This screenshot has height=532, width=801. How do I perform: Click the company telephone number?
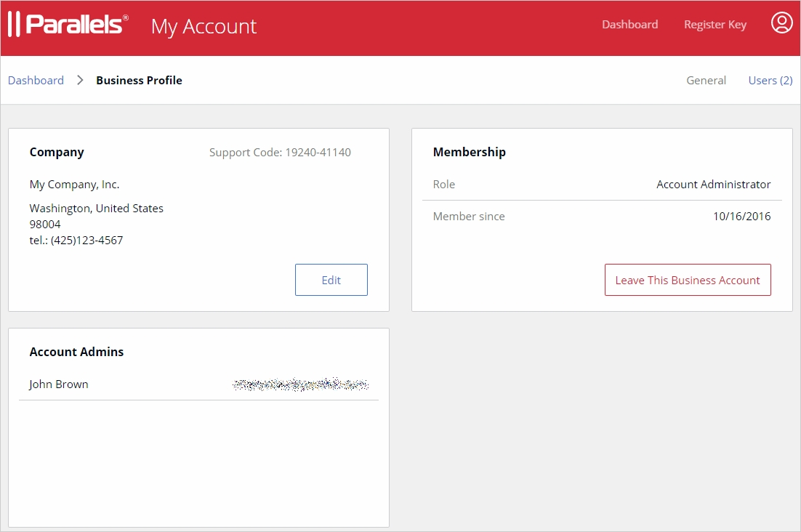[76, 241]
